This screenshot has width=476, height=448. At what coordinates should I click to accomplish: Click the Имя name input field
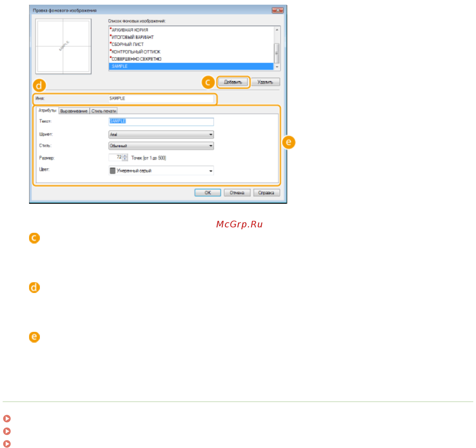pyautogui.click(x=161, y=99)
